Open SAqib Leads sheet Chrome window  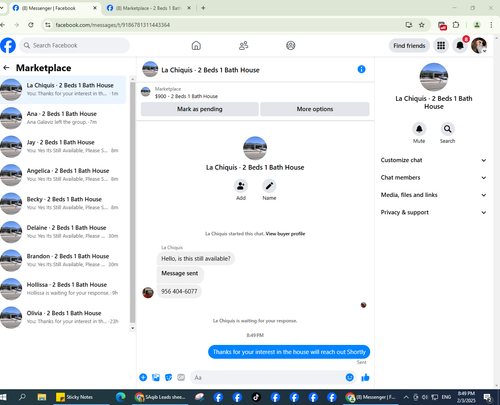pos(160,397)
